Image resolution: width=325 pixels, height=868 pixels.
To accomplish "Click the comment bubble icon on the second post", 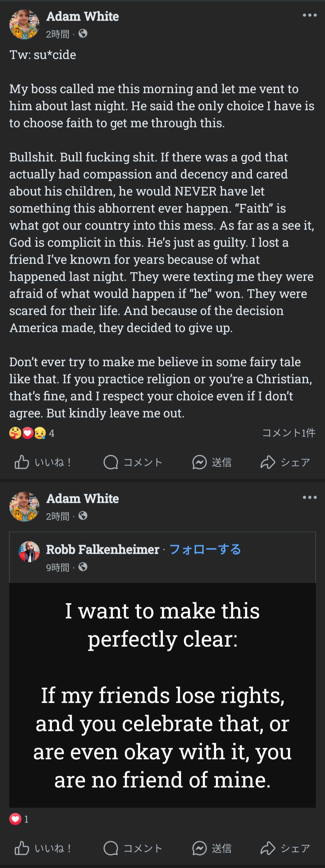I will (111, 848).
